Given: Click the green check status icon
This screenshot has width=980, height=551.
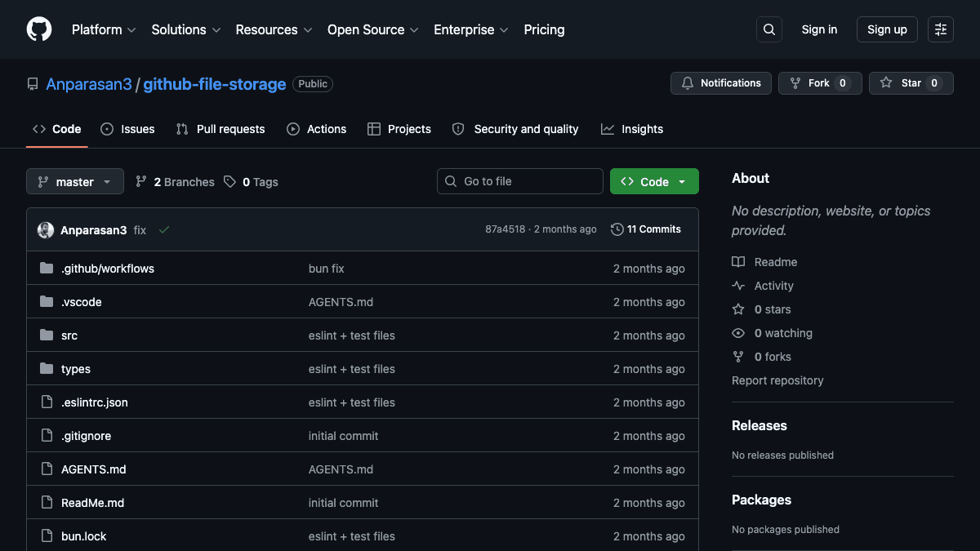Looking at the screenshot, I should tap(164, 230).
